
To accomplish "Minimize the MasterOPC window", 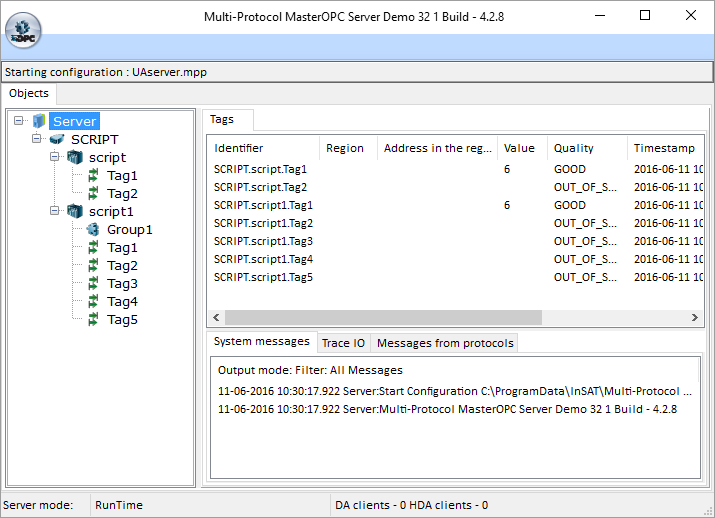I will click(x=600, y=16).
